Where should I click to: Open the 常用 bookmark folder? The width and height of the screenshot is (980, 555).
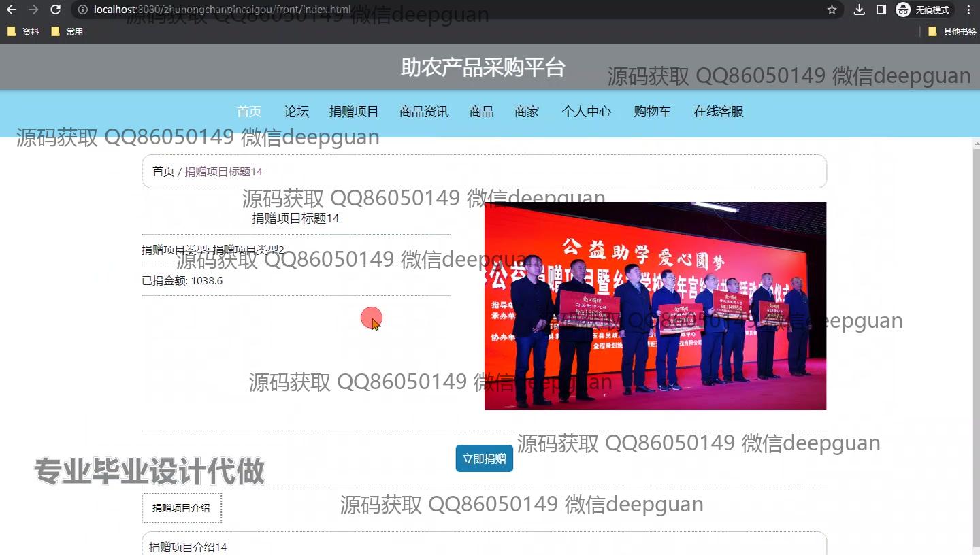click(67, 31)
